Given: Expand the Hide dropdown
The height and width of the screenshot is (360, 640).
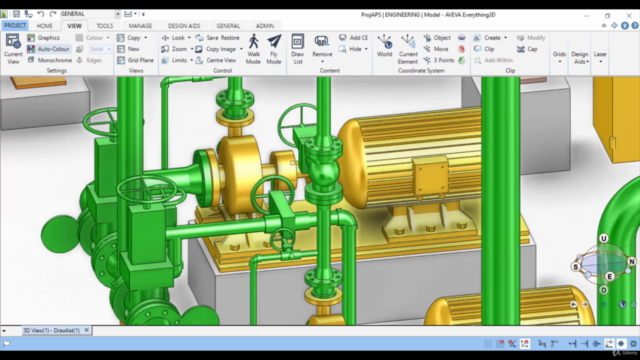Looking at the screenshot, I should [366, 49].
